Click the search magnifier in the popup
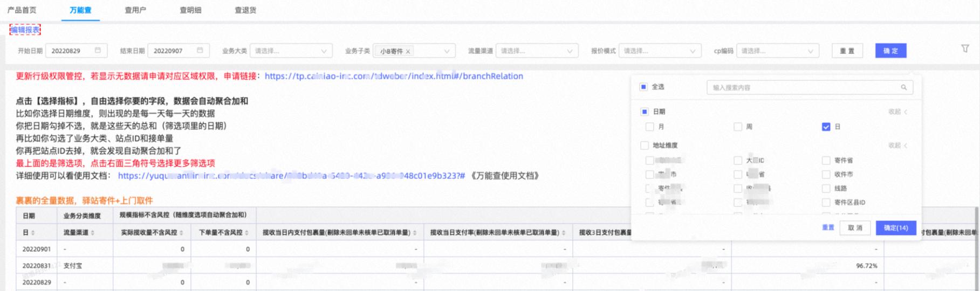 903,87
